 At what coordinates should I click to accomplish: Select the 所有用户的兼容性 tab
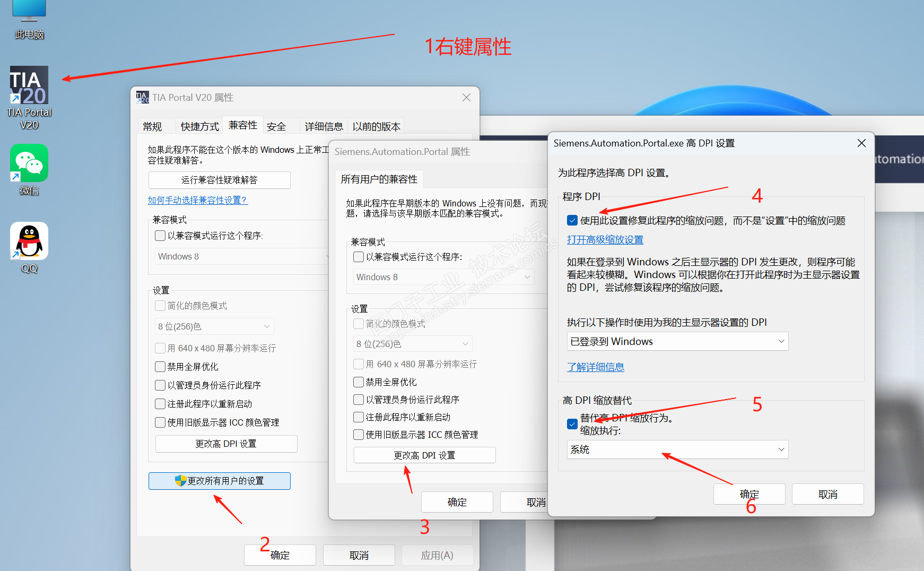tap(379, 179)
